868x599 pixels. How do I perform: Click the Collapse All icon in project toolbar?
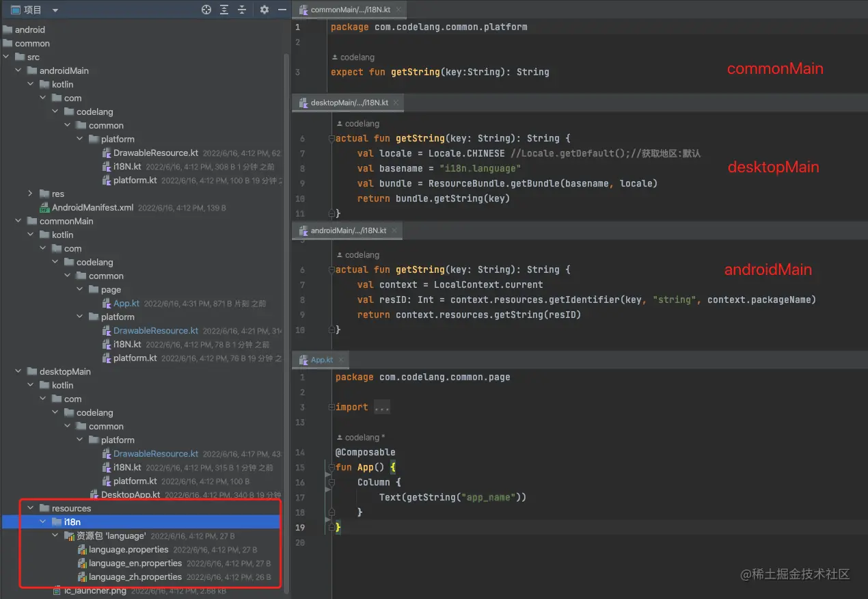coord(241,10)
